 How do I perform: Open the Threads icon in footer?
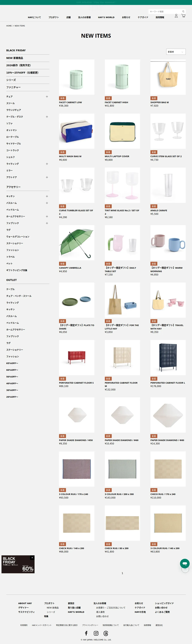point(106,633)
